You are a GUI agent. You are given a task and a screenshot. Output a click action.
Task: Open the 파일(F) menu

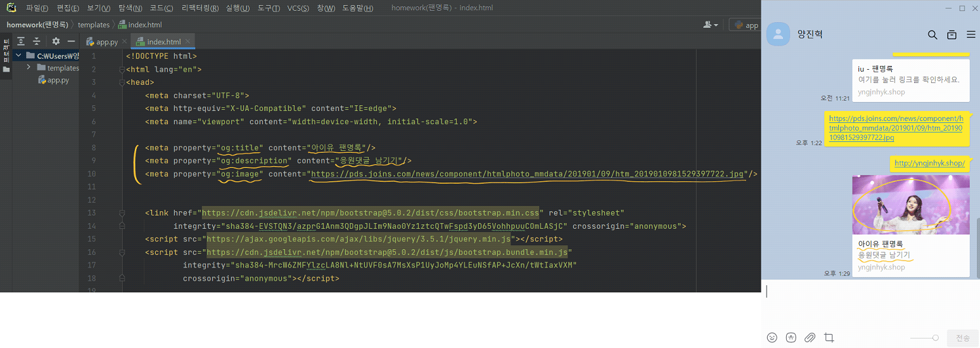37,8
